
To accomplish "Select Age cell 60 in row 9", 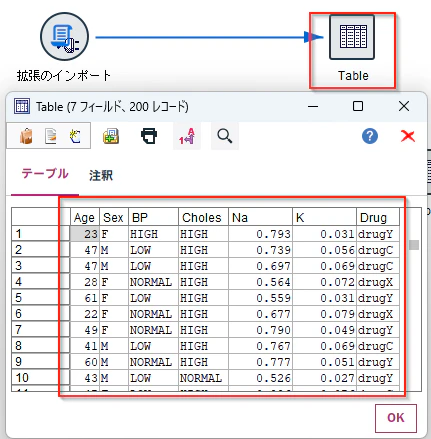I will [x=85, y=362].
